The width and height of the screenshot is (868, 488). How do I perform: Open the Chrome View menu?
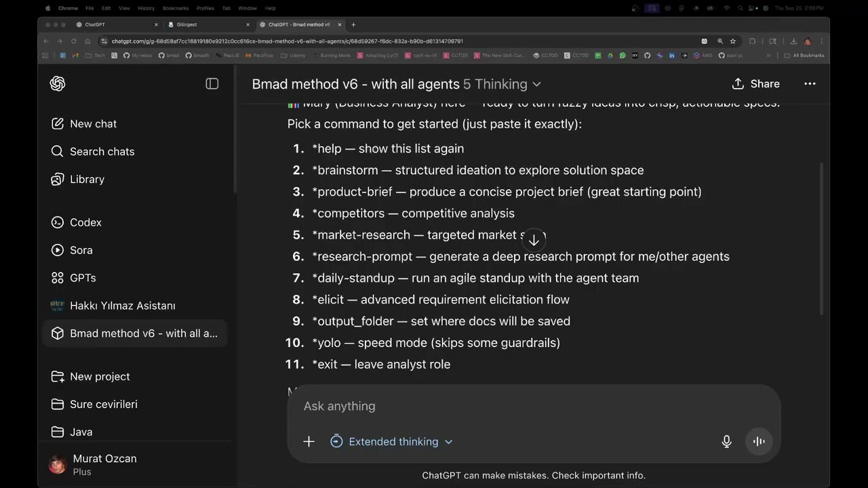pos(124,8)
